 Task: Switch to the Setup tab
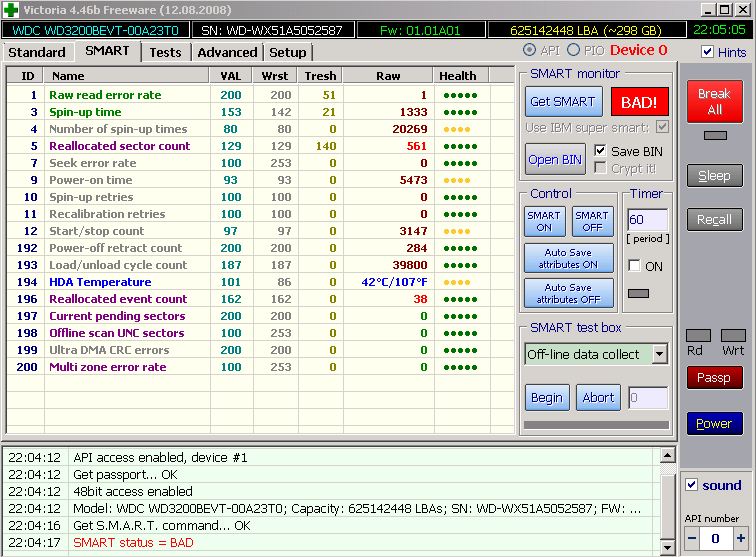click(287, 52)
